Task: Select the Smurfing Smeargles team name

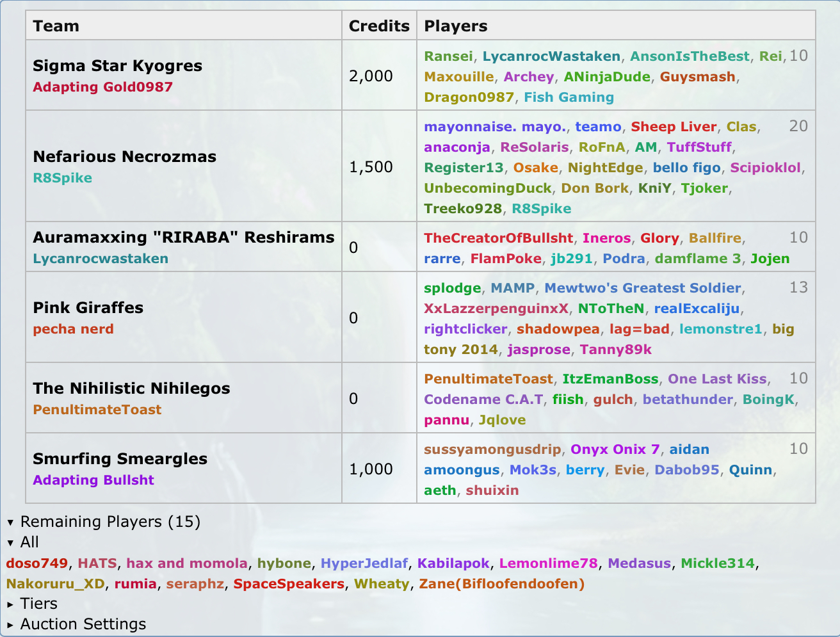Action: (x=120, y=459)
